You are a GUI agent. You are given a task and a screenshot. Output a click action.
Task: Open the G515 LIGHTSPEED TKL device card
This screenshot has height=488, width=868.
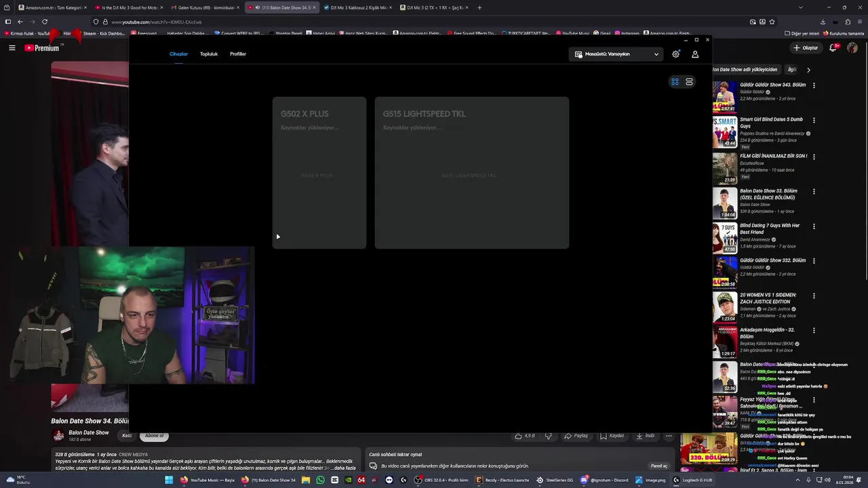point(472,173)
